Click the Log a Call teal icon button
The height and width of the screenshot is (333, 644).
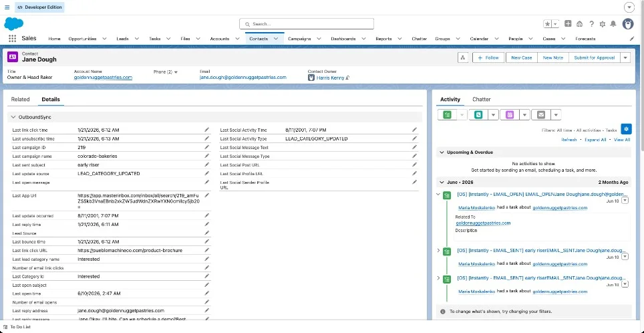point(478,115)
